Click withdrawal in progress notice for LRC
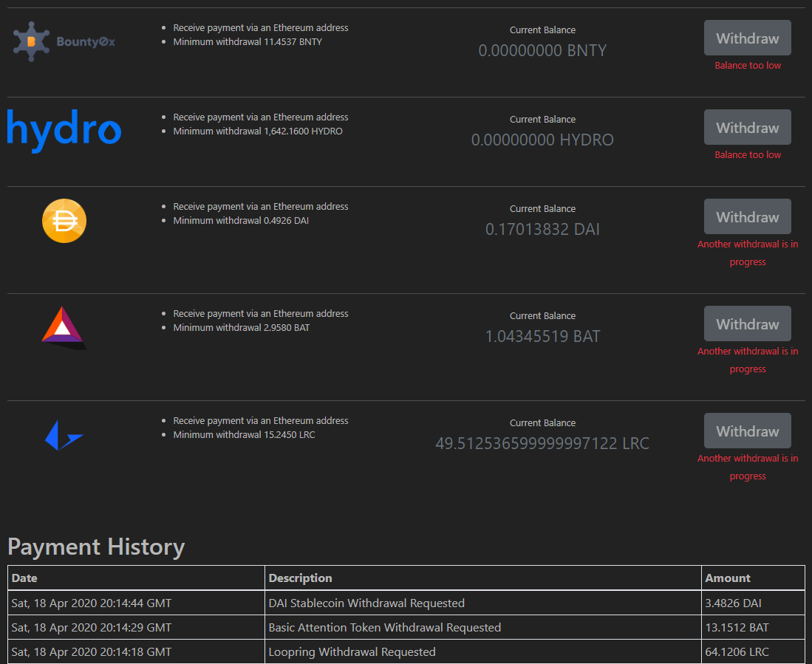The height and width of the screenshot is (664, 812). pos(747,468)
